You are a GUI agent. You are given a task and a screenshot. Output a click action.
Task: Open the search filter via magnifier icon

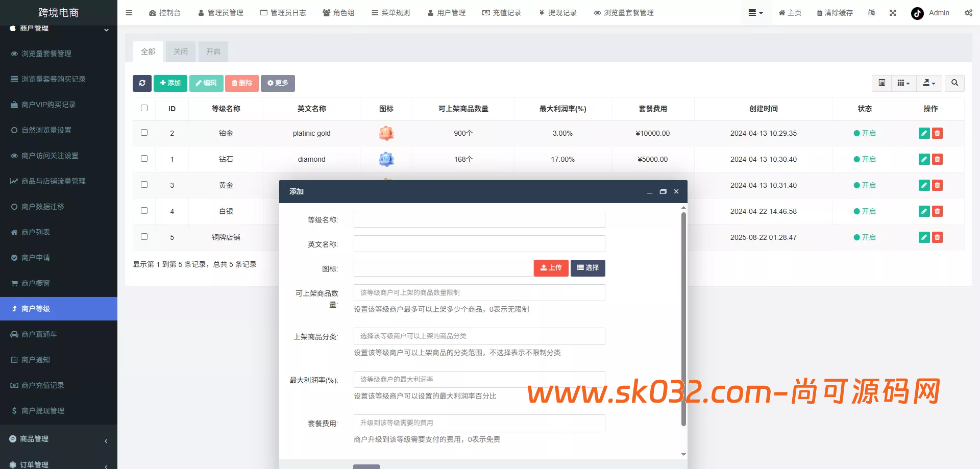[954, 83]
